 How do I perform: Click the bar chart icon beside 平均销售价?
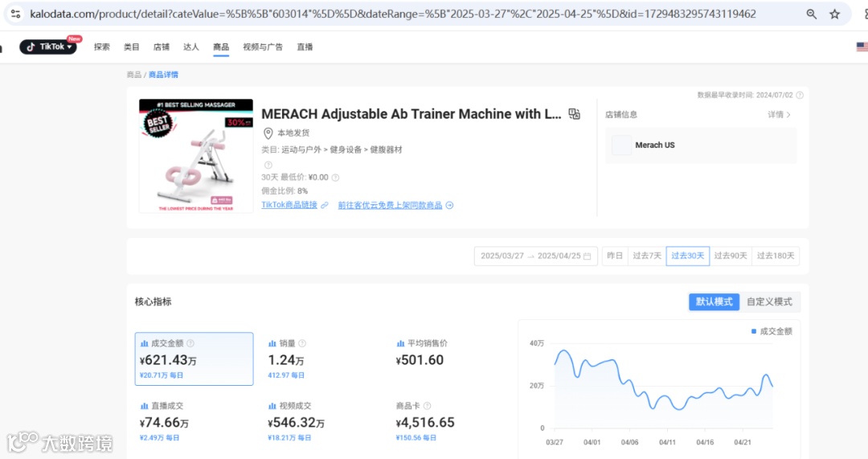401,344
